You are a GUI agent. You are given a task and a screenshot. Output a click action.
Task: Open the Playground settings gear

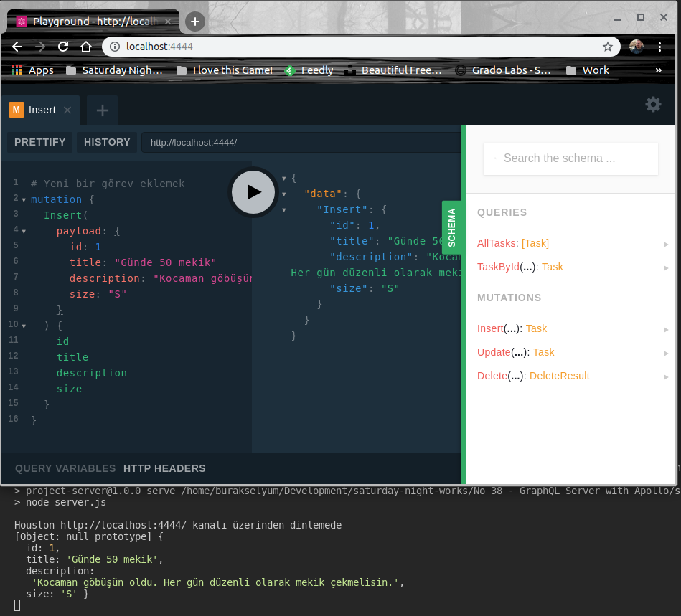[653, 105]
